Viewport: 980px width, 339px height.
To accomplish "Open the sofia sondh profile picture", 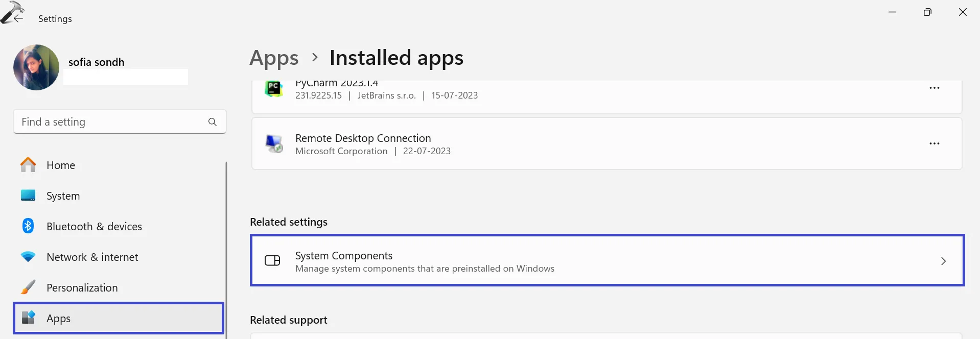I will pos(36,67).
